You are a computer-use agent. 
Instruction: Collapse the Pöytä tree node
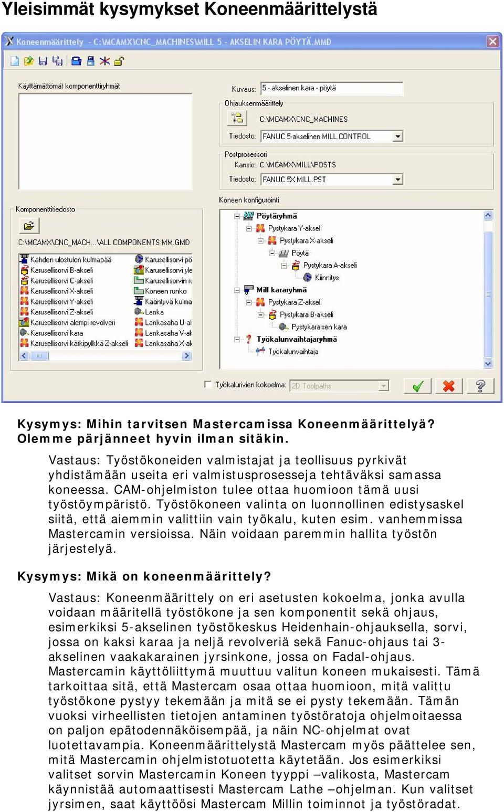[x=272, y=253]
